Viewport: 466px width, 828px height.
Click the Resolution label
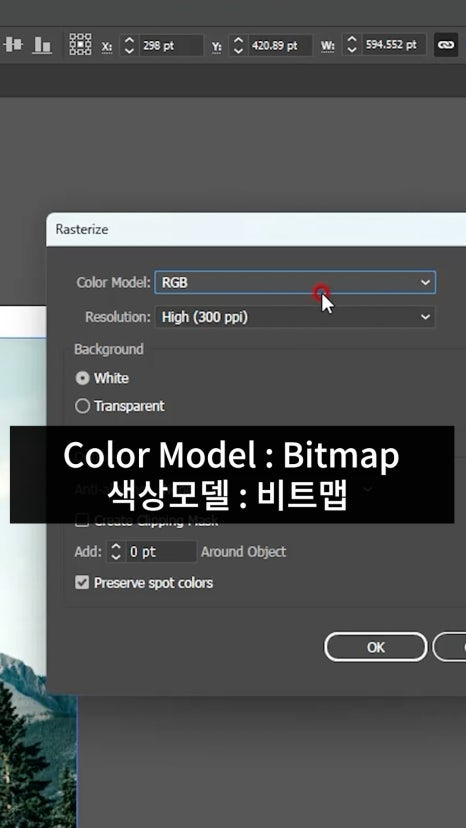click(x=118, y=317)
